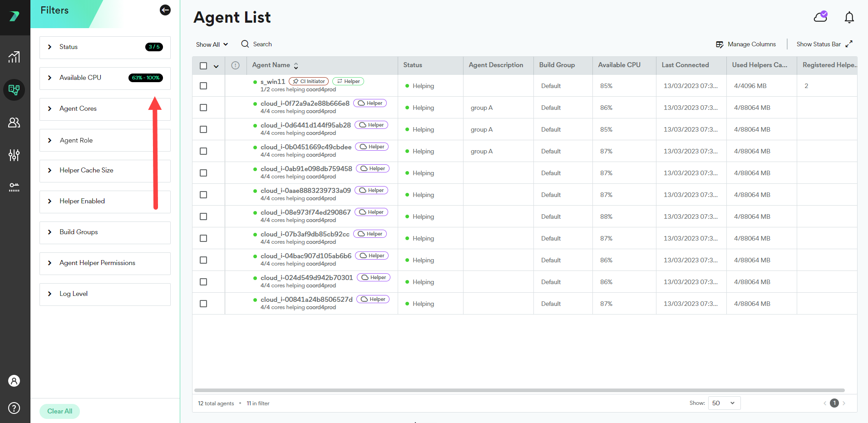Click the Search field

[262, 44]
